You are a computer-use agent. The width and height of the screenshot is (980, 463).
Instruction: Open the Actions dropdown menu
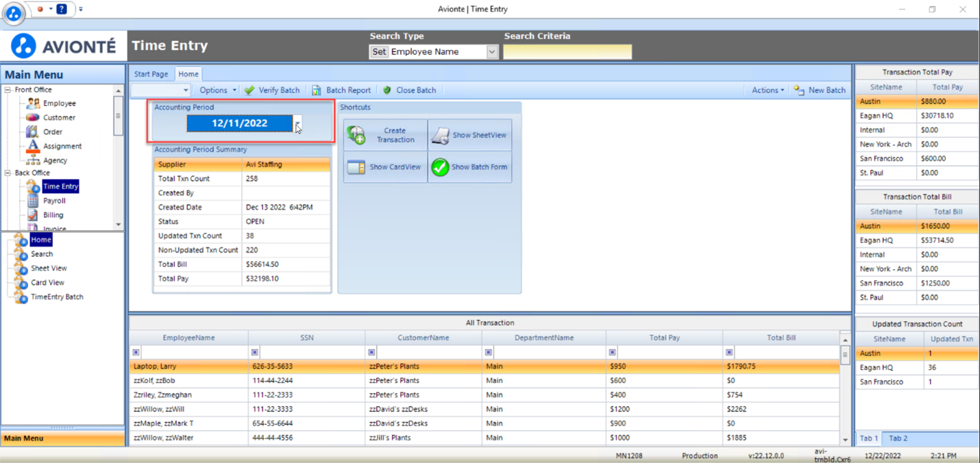(768, 90)
